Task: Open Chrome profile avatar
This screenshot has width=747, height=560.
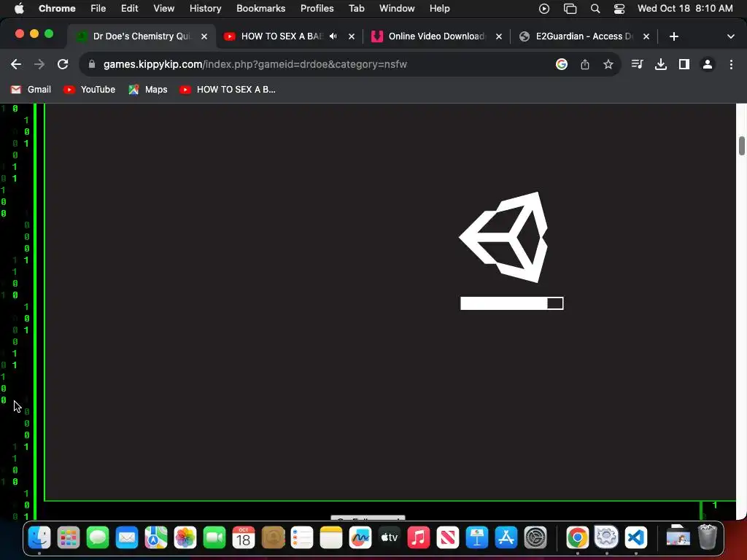Action: coord(708,64)
